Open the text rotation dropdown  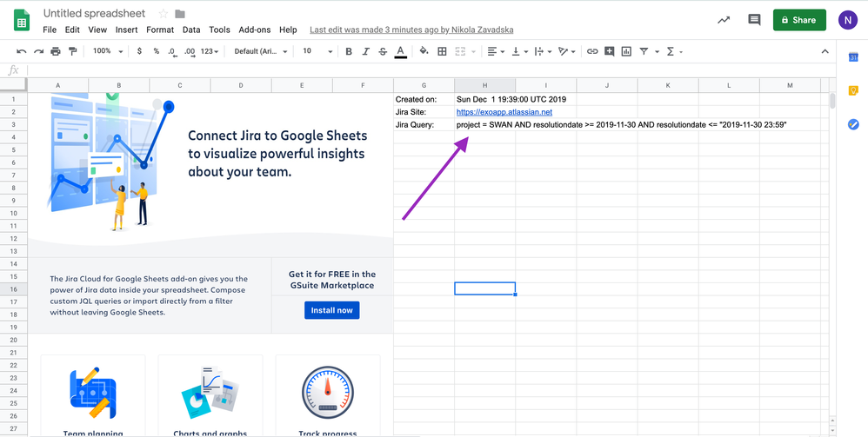567,51
